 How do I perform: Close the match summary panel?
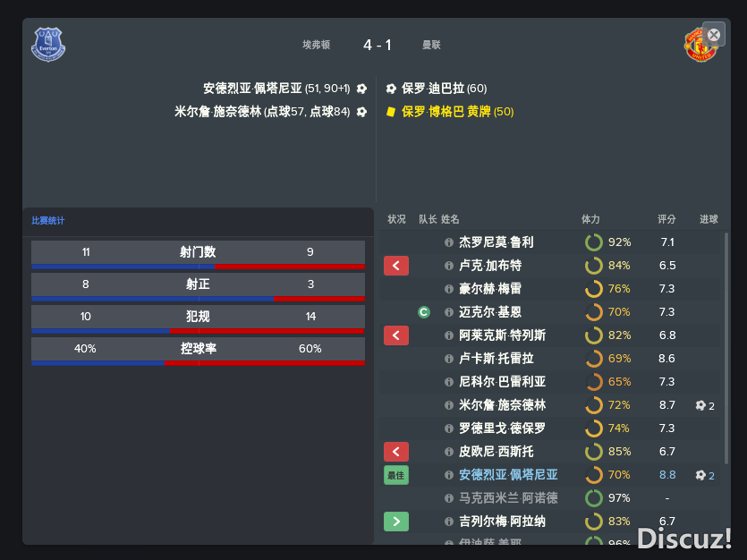coord(714,34)
